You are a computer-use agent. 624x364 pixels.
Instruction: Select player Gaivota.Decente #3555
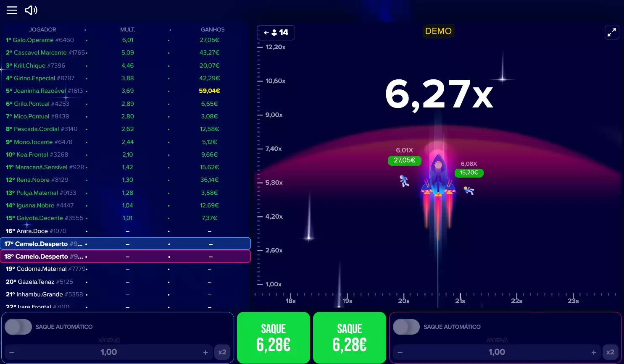pyautogui.click(x=45, y=218)
